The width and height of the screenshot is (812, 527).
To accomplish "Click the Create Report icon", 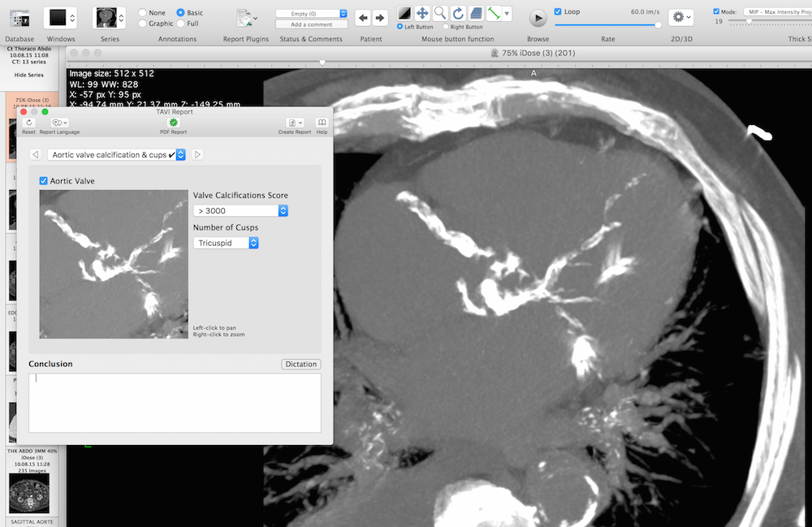I will tap(295, 123).
